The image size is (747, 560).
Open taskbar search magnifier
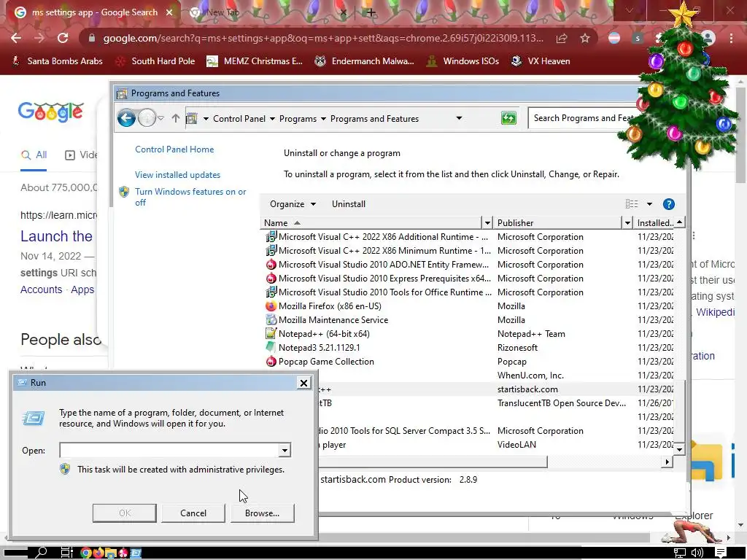pyautogui.click(x=42, y=553)
